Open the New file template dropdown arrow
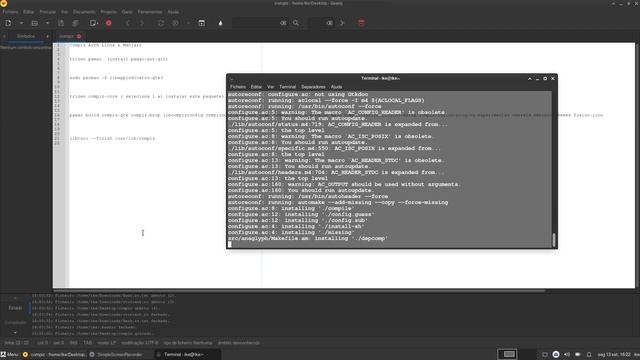This screenshot has height=360, width=640. pos(21,23)
